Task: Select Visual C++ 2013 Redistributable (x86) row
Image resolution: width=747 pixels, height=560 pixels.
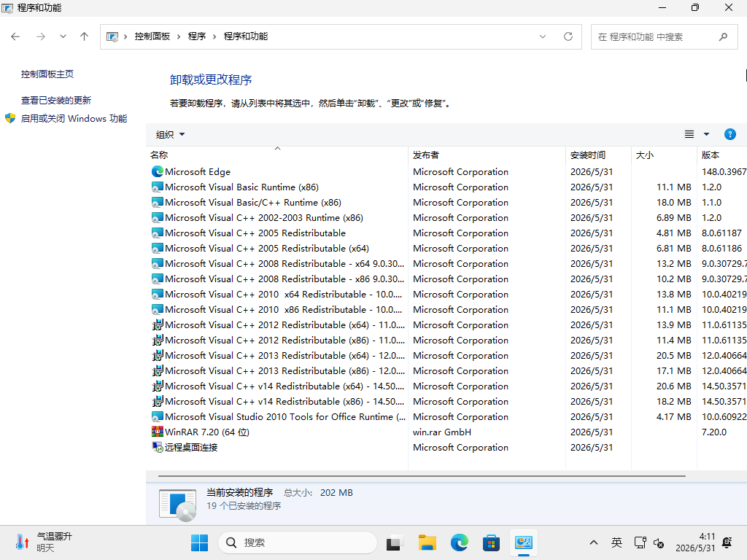Action: point(446,371)
